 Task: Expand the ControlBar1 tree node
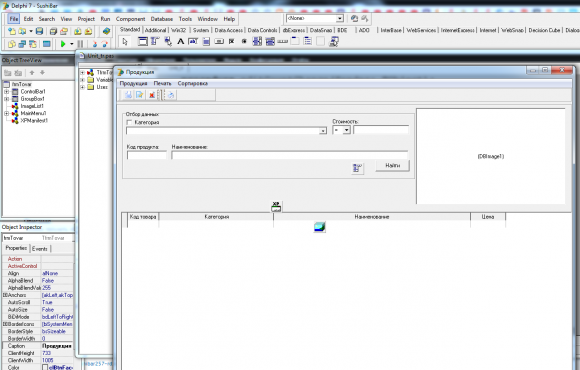pyautogui.click(x=6, y=91)
